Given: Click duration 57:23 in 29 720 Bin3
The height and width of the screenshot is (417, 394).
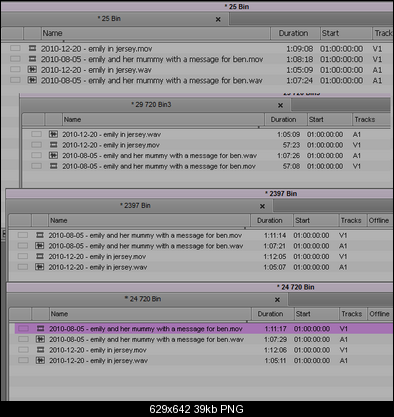Looking at the screenshot, I should (291, 145).
